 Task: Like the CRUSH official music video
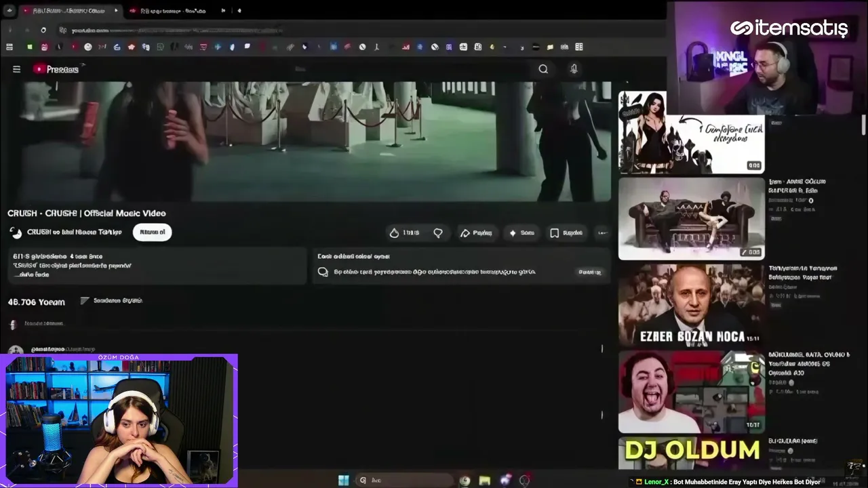click(x=404, y=232)
